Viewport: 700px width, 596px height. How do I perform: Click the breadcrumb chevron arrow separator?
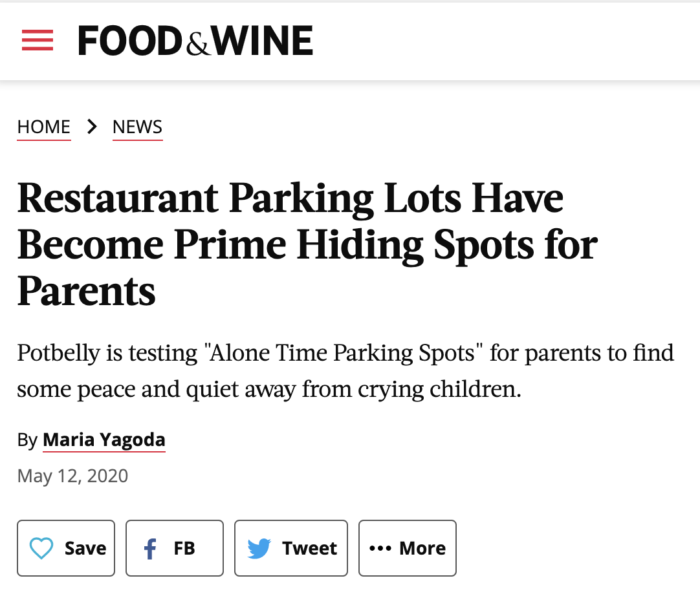tap(92, 127)
